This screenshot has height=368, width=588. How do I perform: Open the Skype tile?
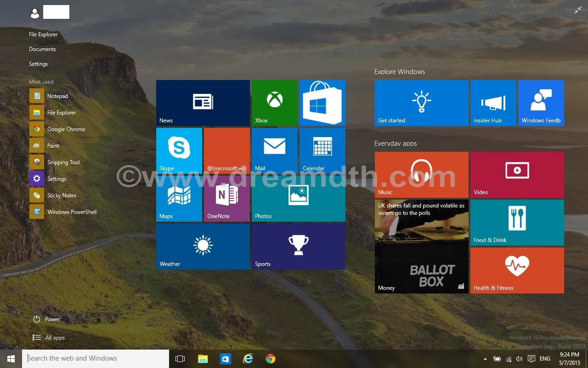tap(179, 151)
